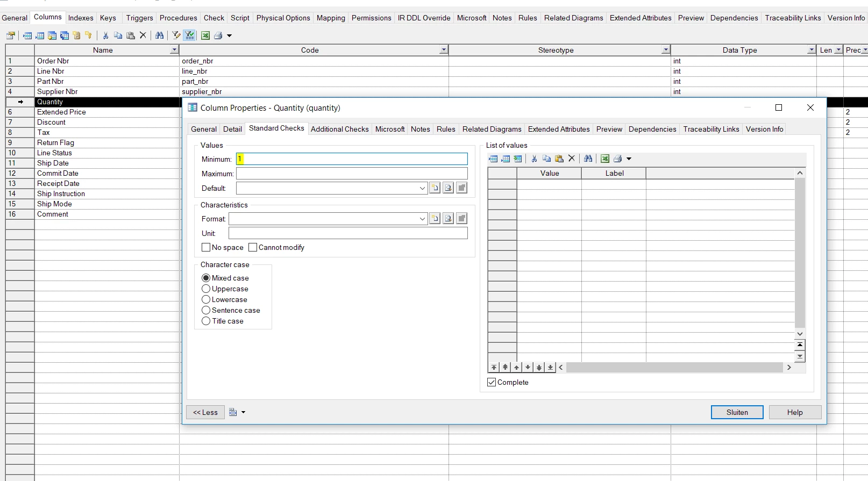868x481 pixels.
Task: Move value to top in List of values
Action: 494,367
